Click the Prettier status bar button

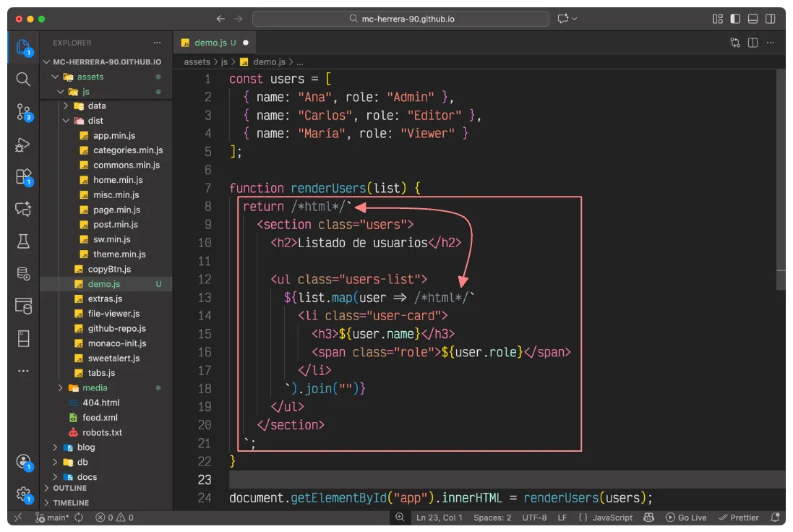(739, 518)
